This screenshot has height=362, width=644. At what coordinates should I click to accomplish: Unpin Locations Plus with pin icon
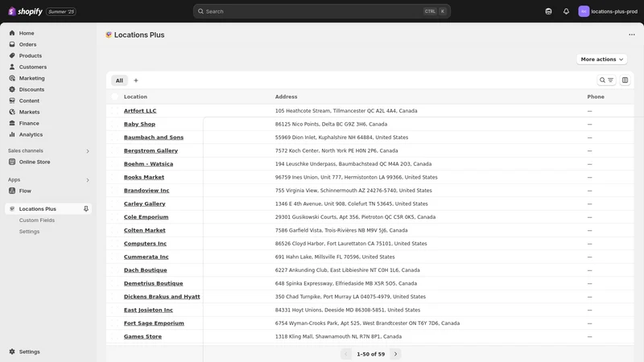pos(86,209)
